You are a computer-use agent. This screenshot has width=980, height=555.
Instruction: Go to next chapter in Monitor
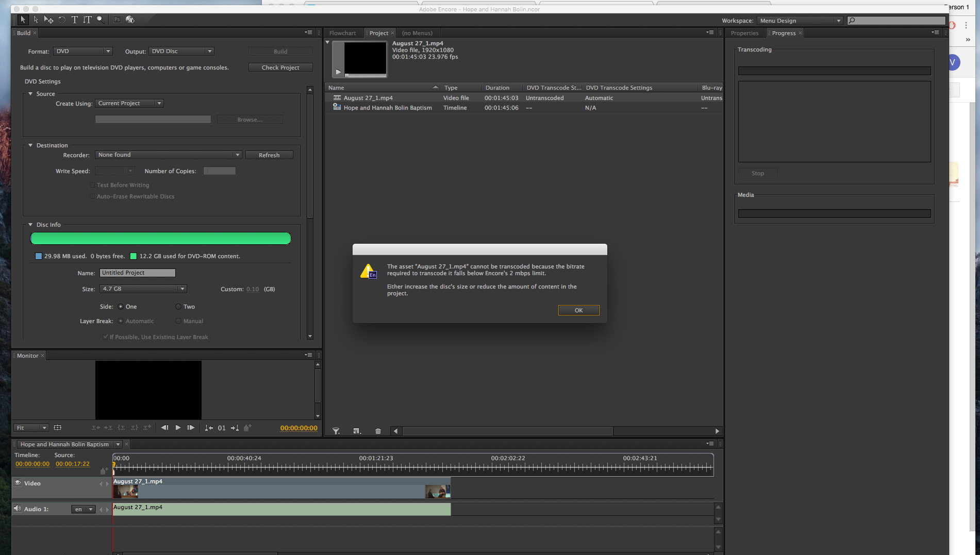[x=235, y=428]
